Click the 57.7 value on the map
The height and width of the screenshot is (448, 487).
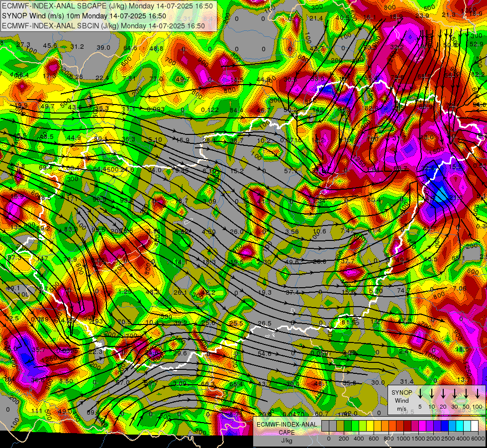[291, 171]
